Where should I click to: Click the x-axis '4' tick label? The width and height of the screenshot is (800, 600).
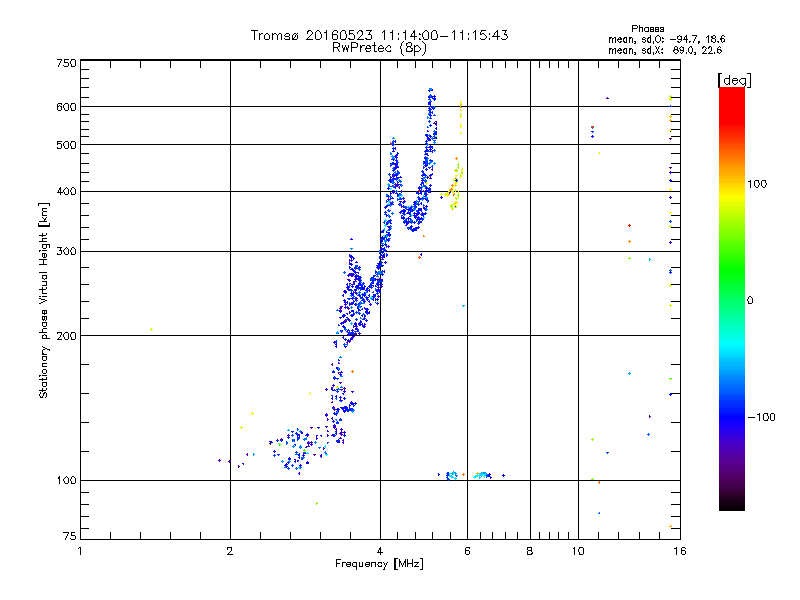point(380,551)
